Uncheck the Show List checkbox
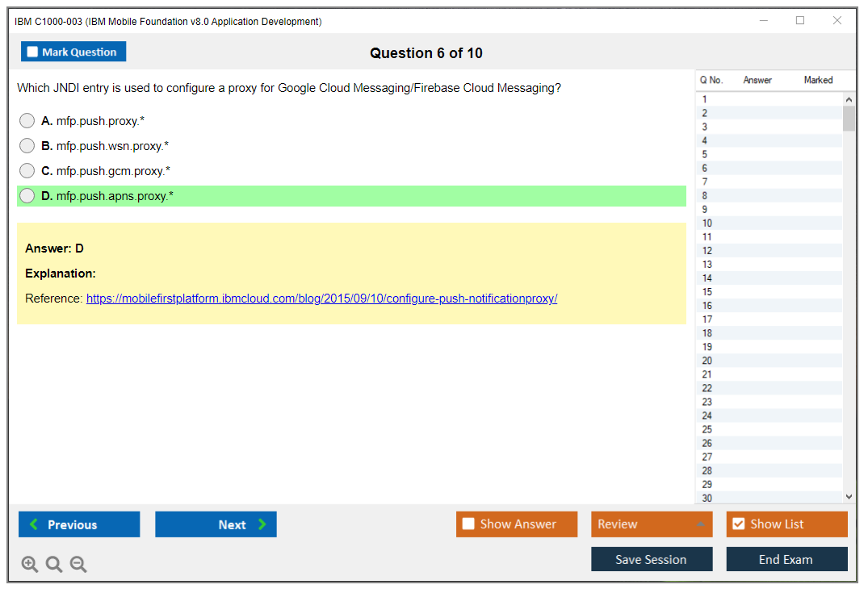Viewport: 868px width, 593px height. tap(738, 524)
